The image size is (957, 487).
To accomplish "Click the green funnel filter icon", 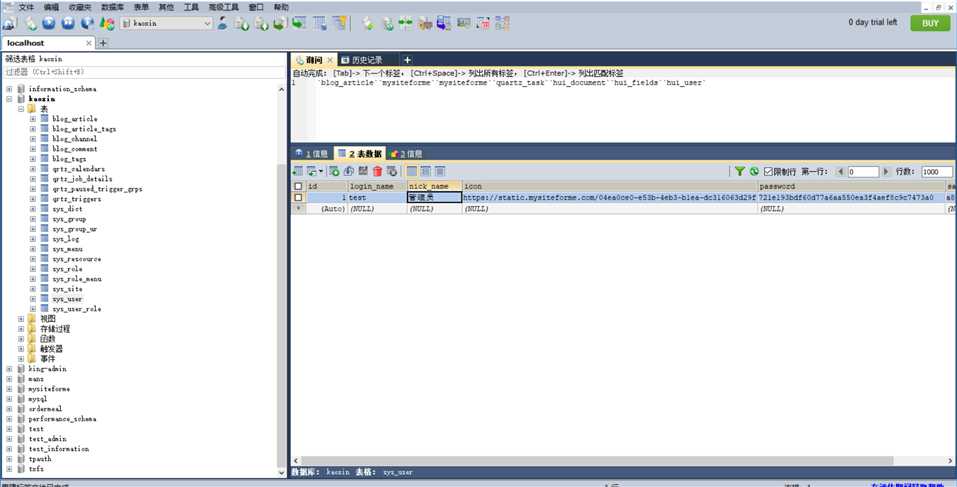I will [740, 171].
